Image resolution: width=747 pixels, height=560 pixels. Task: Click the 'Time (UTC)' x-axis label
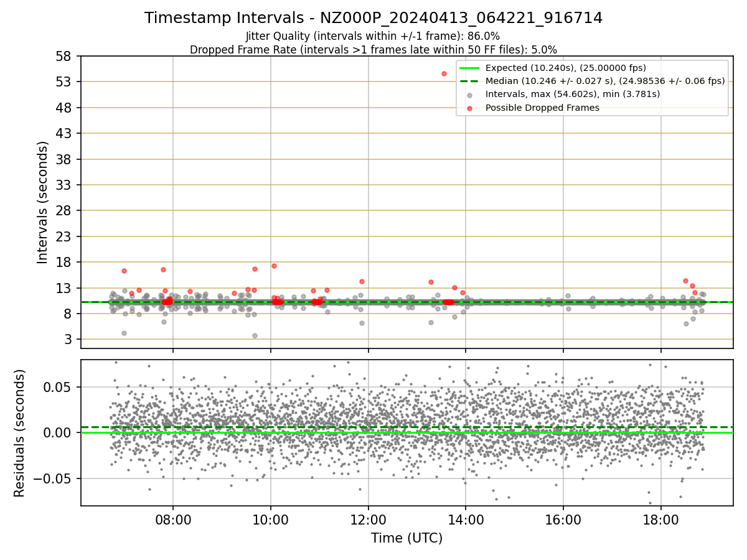[x=407, y=538]
